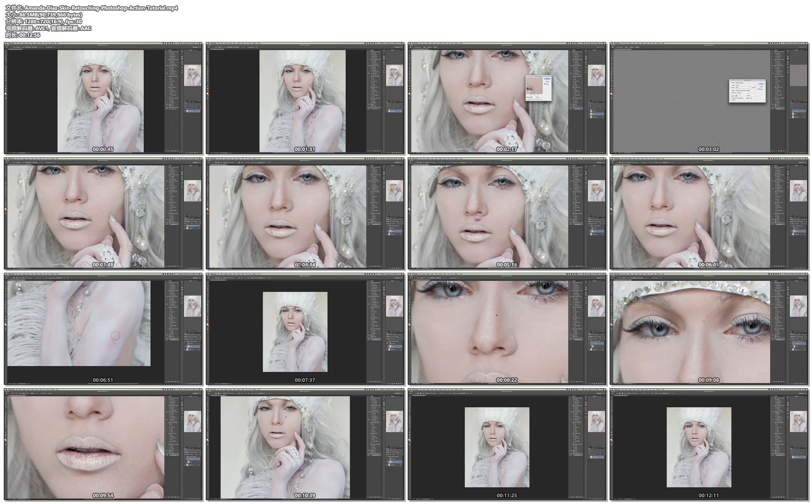Open the video frame at 00:00:45
This screenshot has height=504, width=812.
pyautogui.click(x=104, y=98)
